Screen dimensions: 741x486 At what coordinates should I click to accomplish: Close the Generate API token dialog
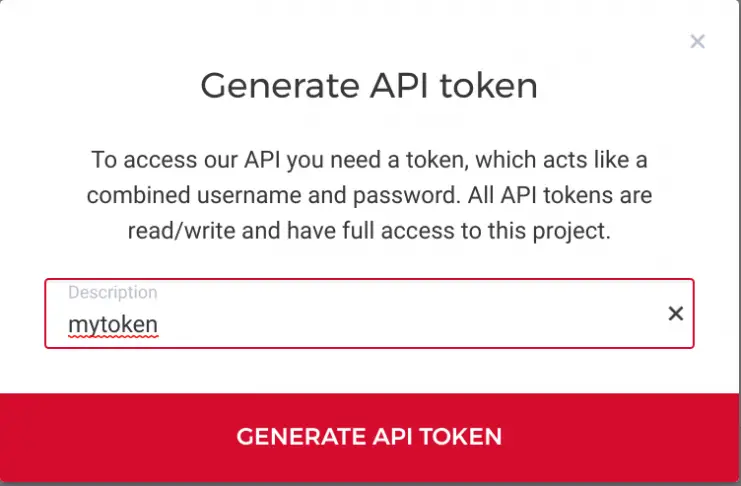pyautogui.click(x=698, y=42)
